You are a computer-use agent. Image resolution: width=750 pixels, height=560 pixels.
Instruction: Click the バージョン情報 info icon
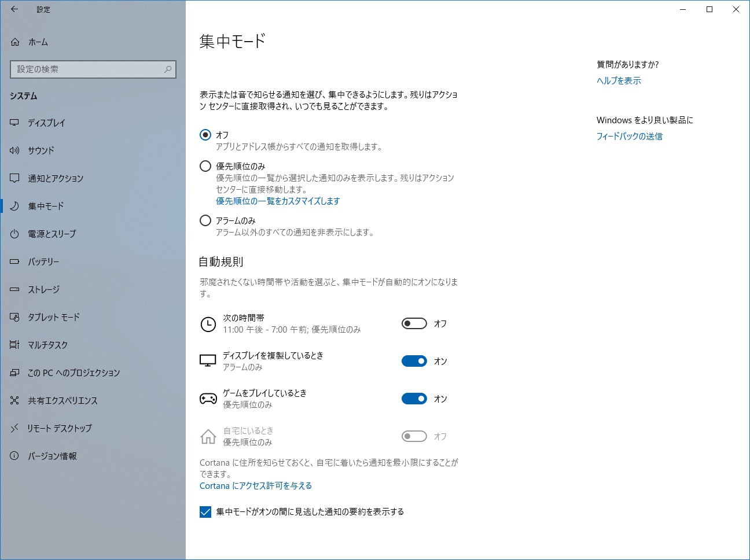click(14, 456)
